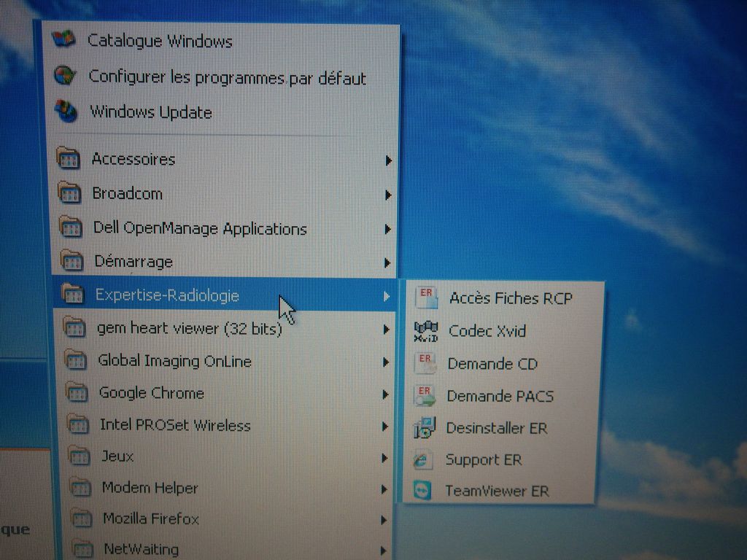Click the Expertise-Radiologie folder icon
Image resolution: width=747 pixels, height=560 pixels.
[73, 294]
